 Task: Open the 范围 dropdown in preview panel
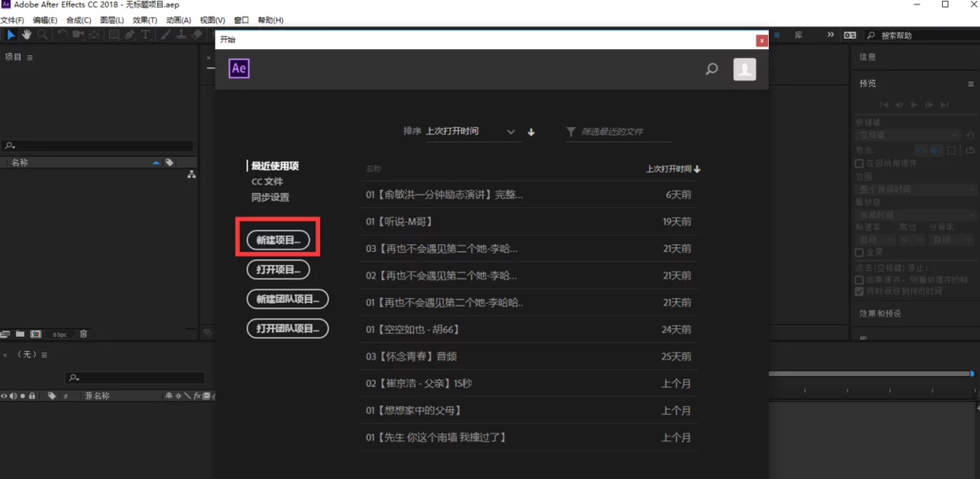[x=917, y=190]
